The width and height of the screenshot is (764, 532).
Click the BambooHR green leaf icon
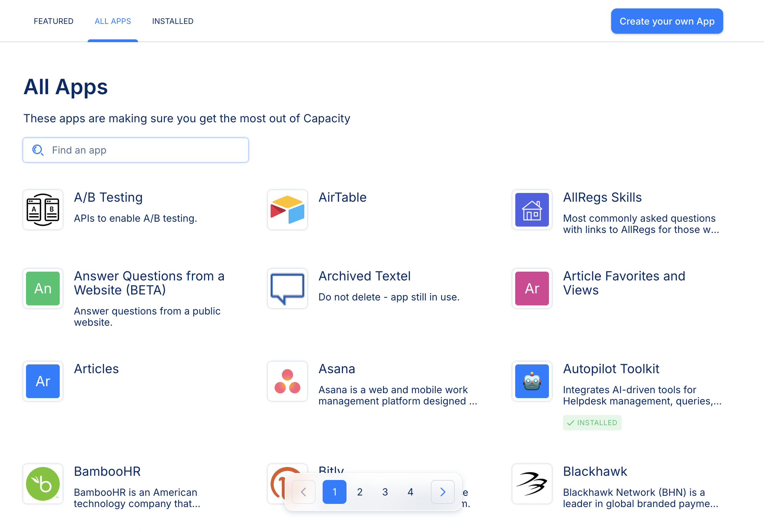pyautogui.click(x=43, y=484)
